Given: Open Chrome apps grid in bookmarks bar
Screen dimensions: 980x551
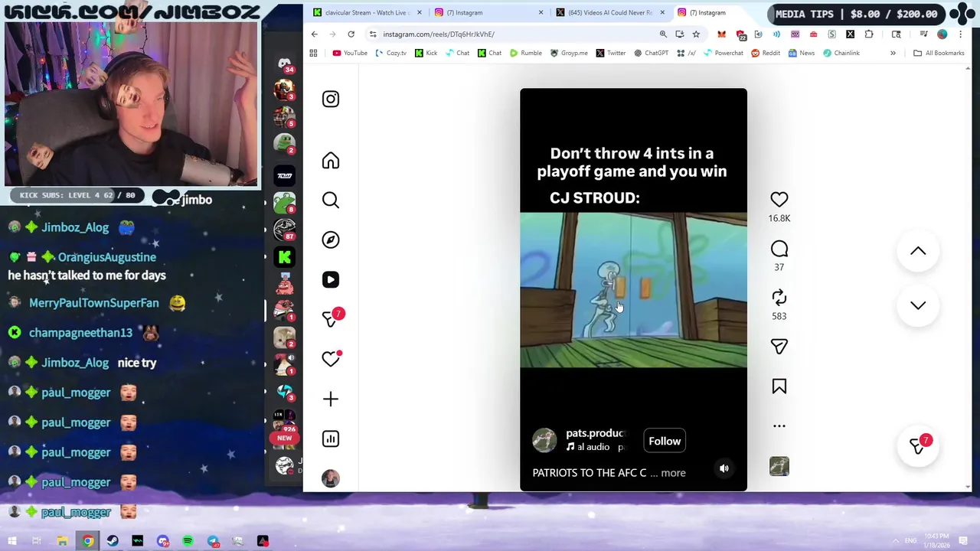Looking at the screenshot, I should pyautogui.click(x=313, y=53).
